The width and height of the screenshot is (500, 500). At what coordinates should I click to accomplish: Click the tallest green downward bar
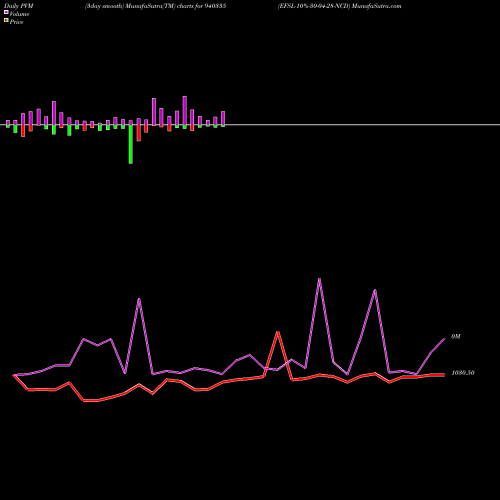[x=131, y=144]
